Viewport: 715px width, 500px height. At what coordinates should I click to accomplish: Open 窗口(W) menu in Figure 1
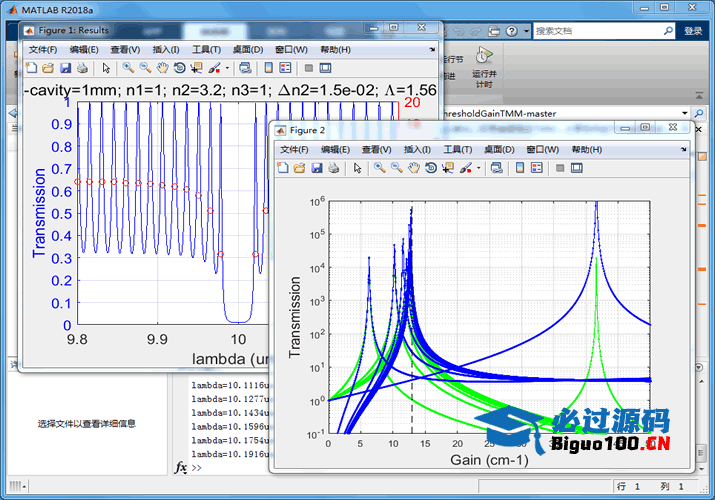291,50
